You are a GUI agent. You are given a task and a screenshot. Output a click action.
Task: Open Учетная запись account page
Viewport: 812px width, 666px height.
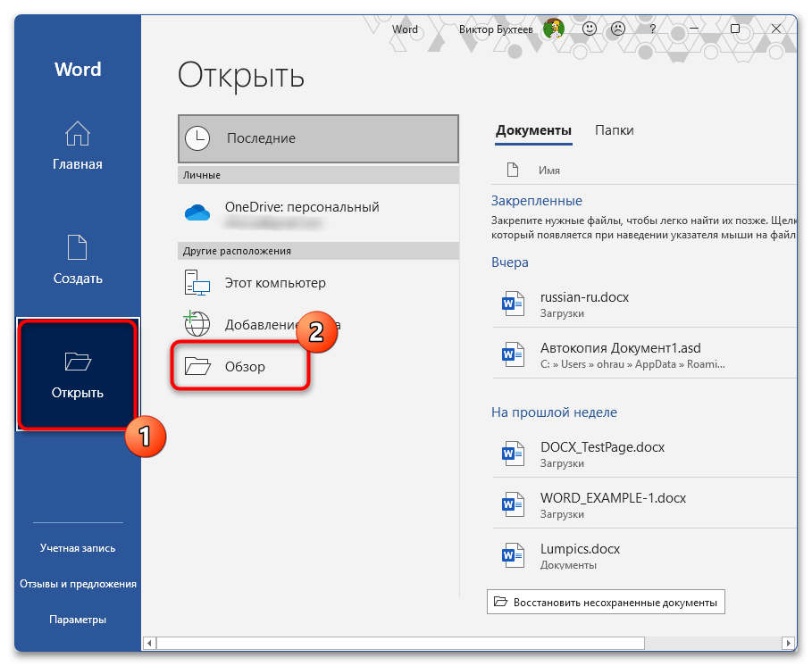pyautogui.click(x=78, y=548)
